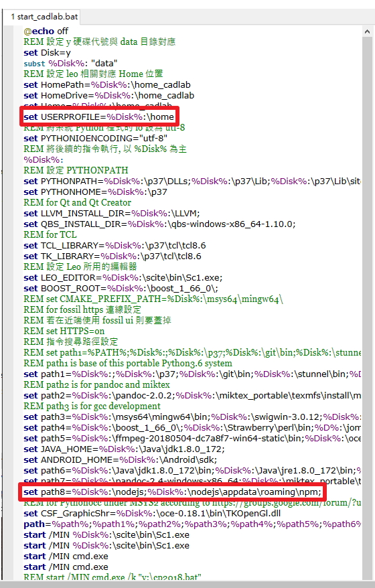Click the vertical scrollbar track
Viewport: 375px width, 588px height.
pyautogui.click(x=368, y=300)
